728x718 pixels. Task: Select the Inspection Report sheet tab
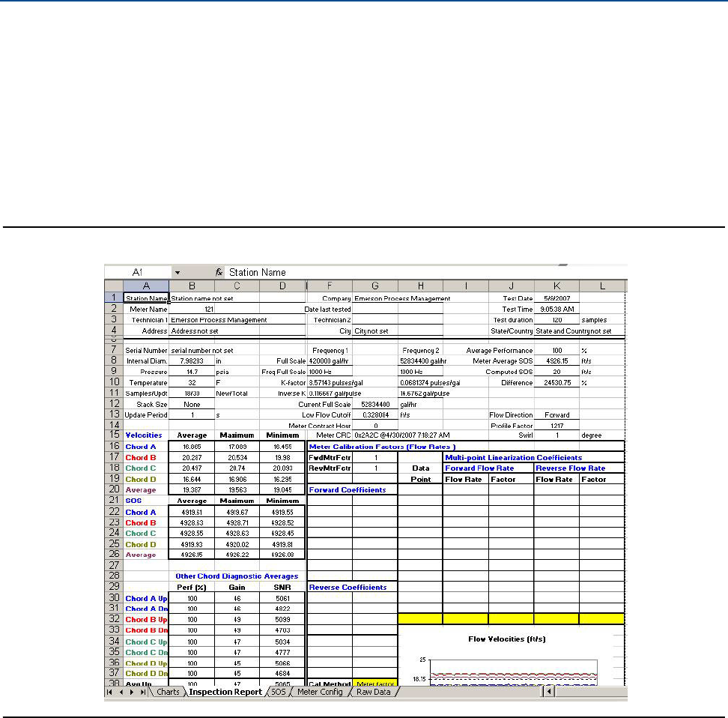(x=225, y=693)
